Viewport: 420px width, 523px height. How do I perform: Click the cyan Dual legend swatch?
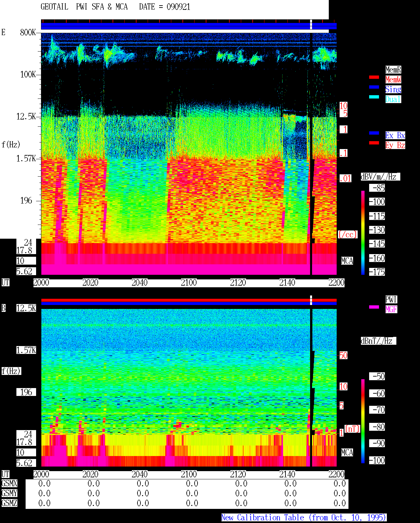pos(374,97)
